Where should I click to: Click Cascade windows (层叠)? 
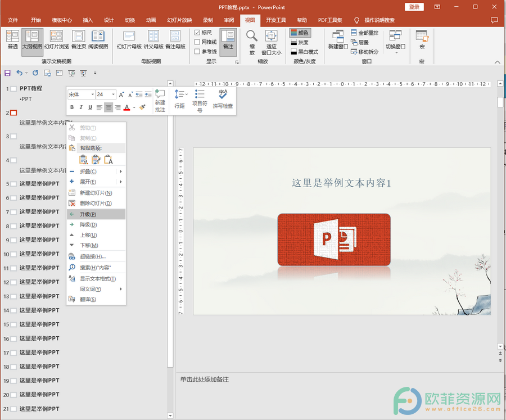[x=360, y=42]
